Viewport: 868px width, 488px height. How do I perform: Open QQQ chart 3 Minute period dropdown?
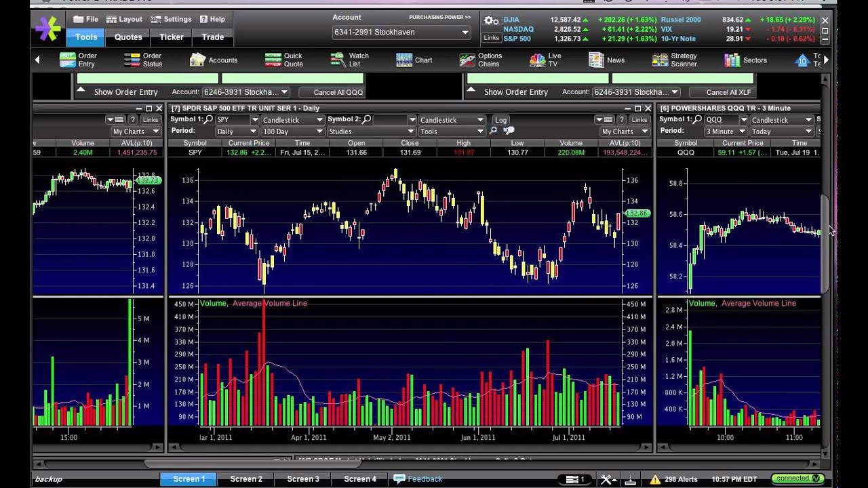(x=726, y=131)
